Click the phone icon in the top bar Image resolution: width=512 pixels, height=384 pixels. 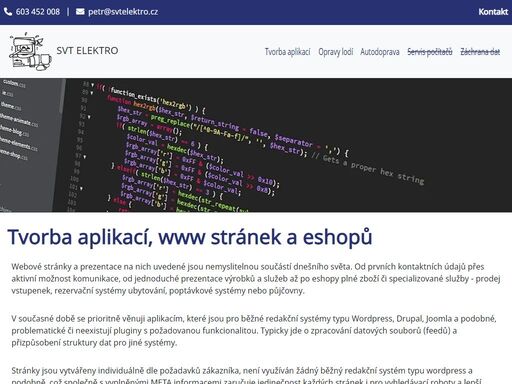tap(8, 12)
